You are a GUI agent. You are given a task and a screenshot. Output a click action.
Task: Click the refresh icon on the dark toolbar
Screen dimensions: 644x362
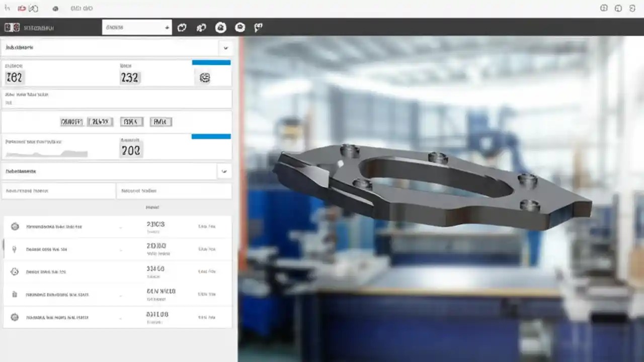[x=182, y=28]
